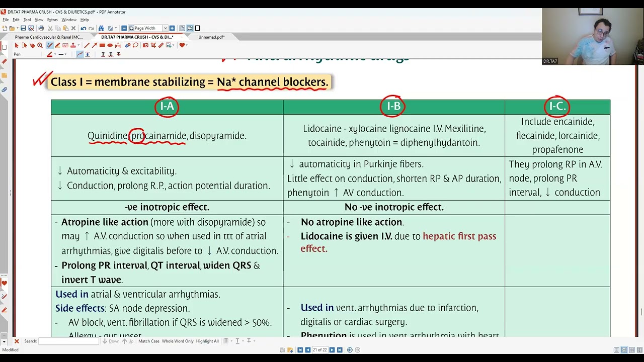Select the Ellipse shape tool

point(110,45)
